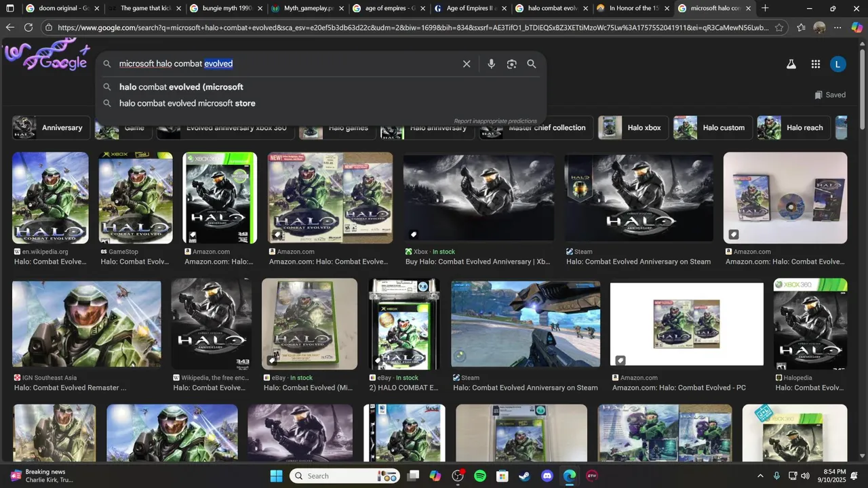Switch to 'The game that kic' tab
The height and width of the screenshot is (488, 868).
point(144,8)
